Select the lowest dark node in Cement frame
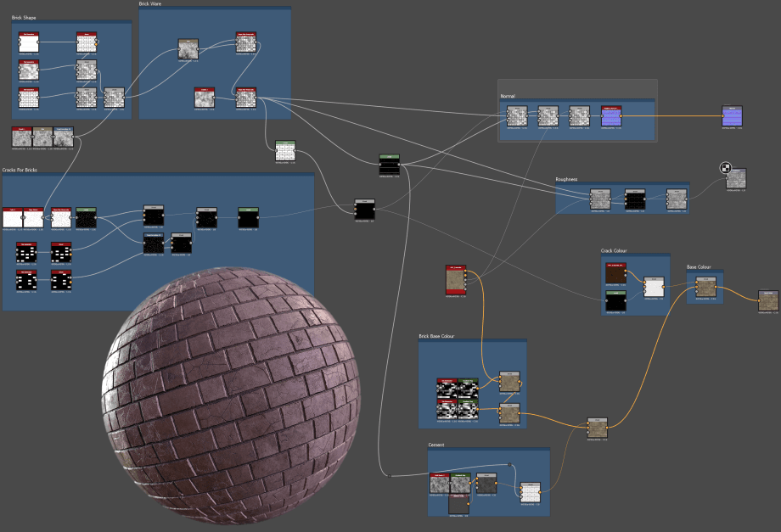Image resolution: width=781 pixels, height=532 pixels. click(x=458, y=504)
